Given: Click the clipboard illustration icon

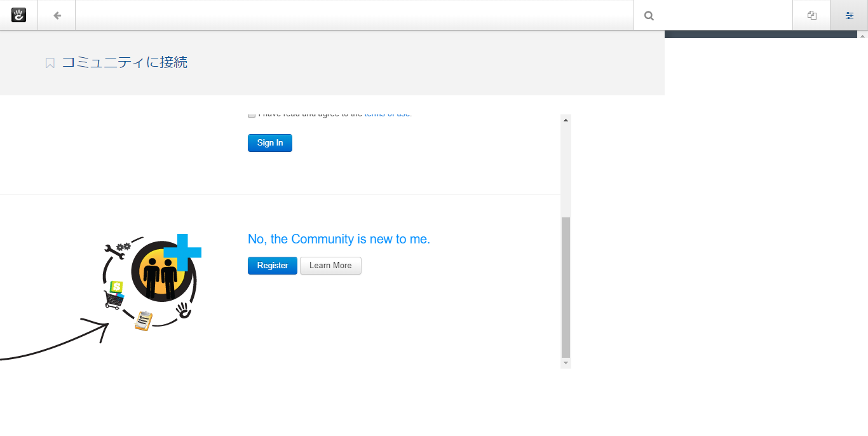Looking at the screenshot, I should click(144, 320).
